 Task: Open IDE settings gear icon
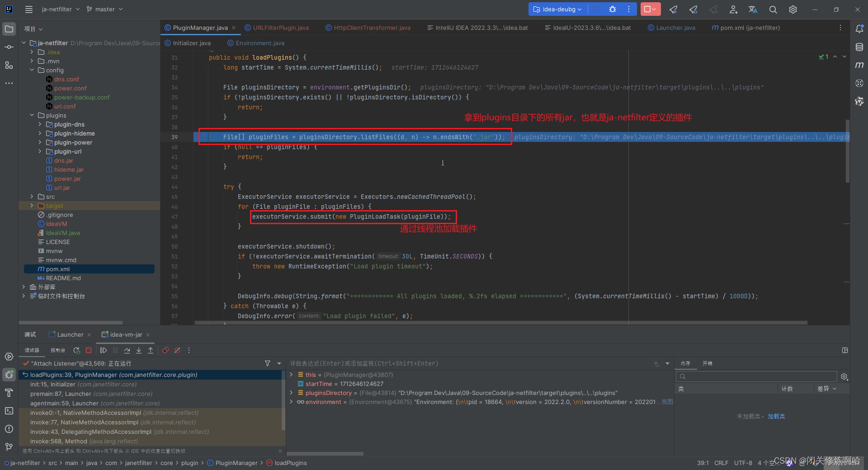point(793,9)
